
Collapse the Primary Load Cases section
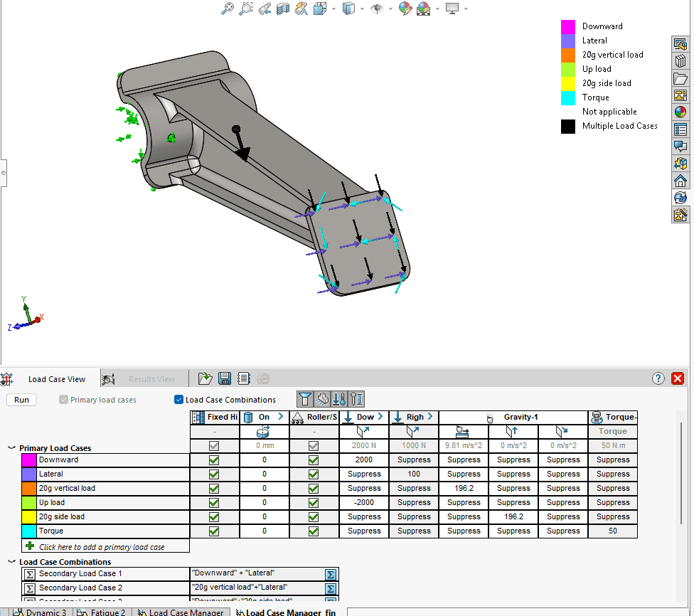(11, 448)
